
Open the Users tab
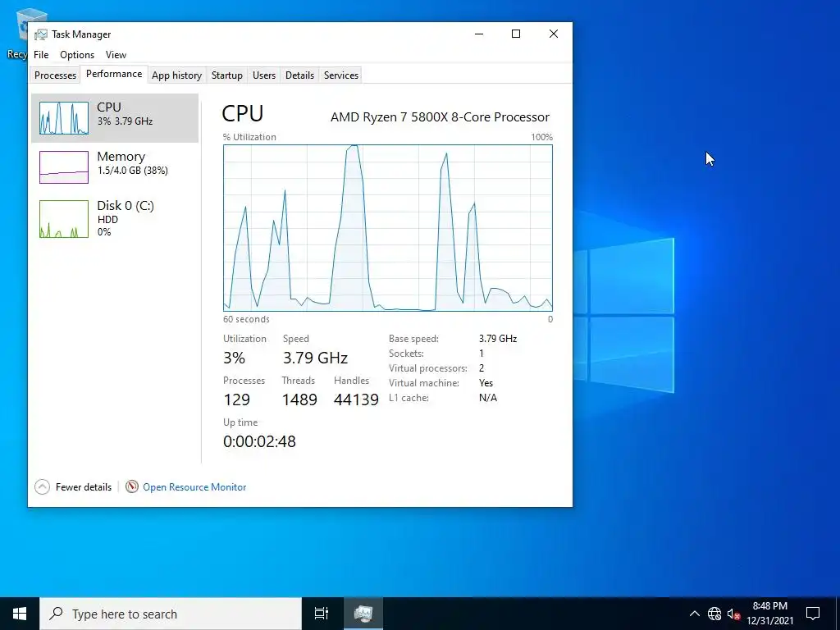pyautogui.click(x=264, y=75)
